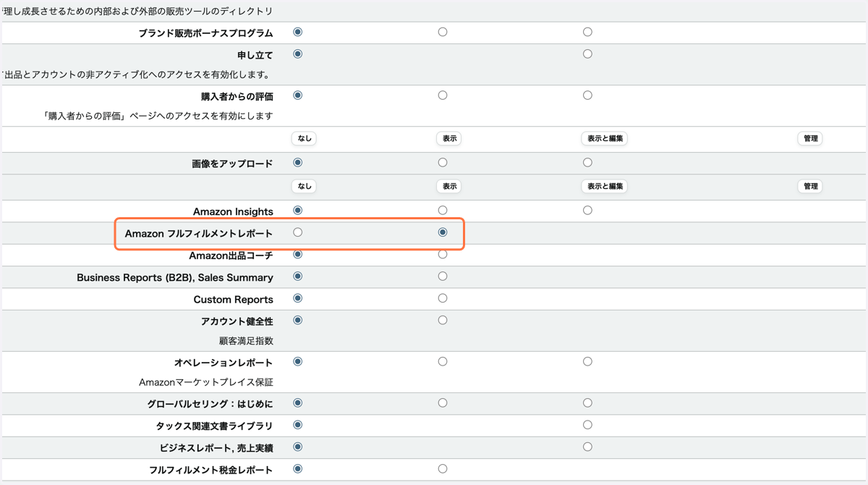Click 表示 header button above Amazon Insights row
The image size is (868, 485).
[x=449, y=186]
